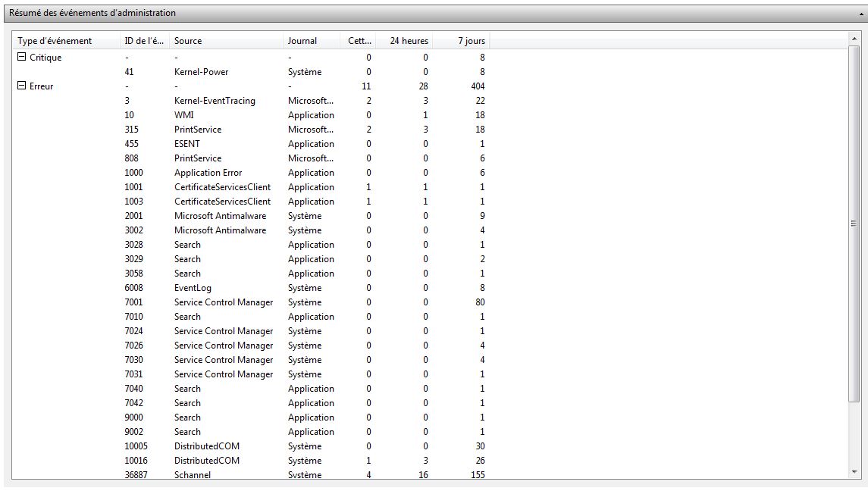Viewport: 868px width, 491px height.
Task: Select the Schannel event 36887 row
Action: pos(193,475)
